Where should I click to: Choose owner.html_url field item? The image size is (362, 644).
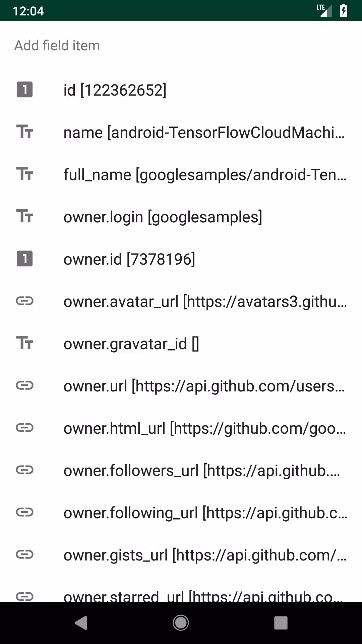181,428
